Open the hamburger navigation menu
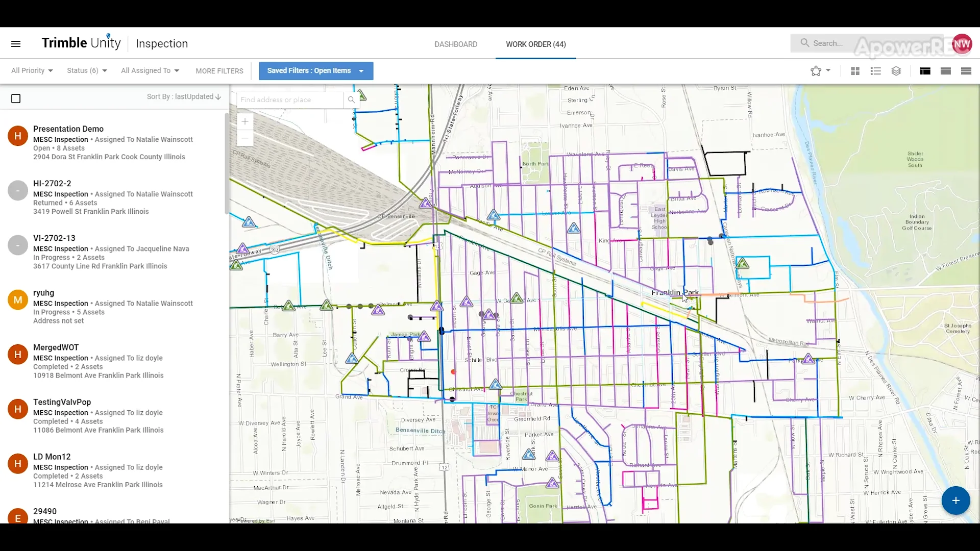 (16, 44)
